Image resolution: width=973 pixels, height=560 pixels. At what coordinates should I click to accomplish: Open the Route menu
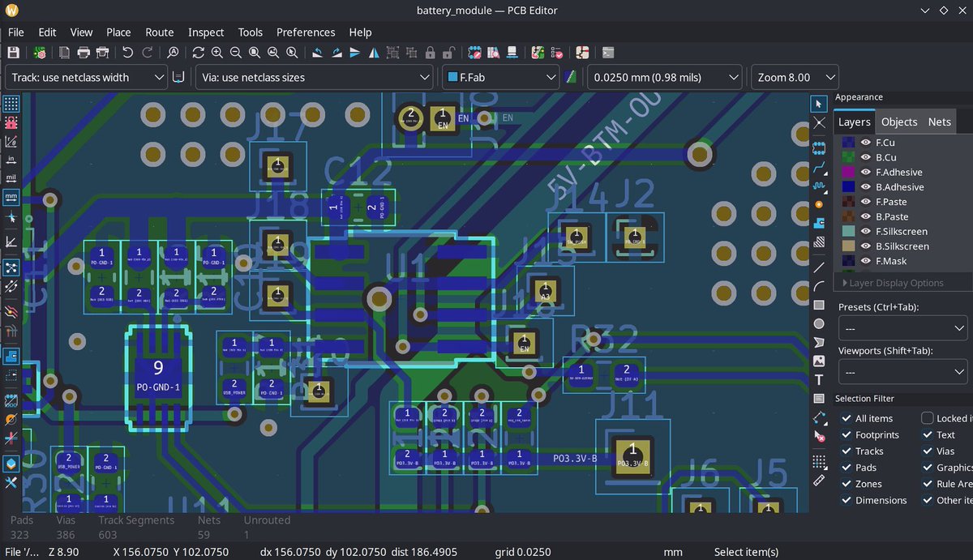coord(160,32)
